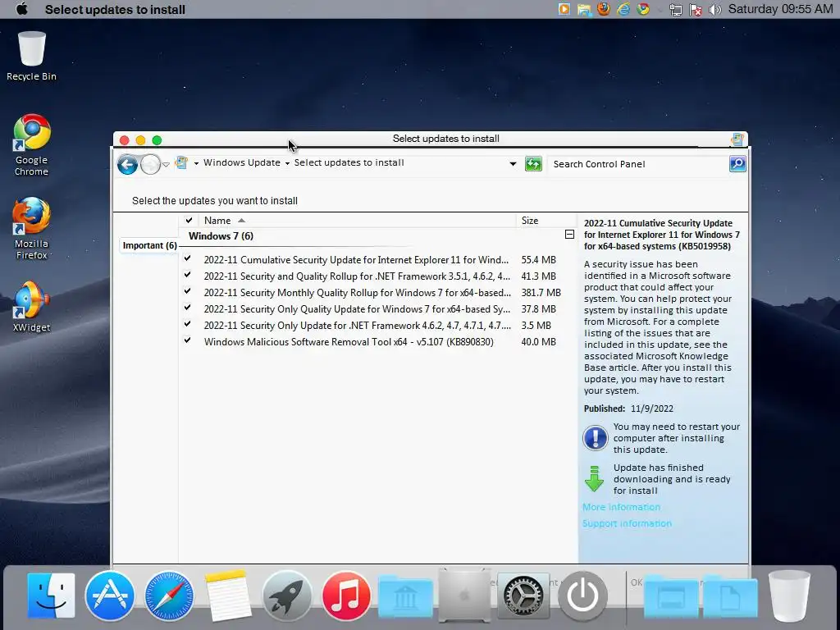Click Select updates to install breadcrumb

click(x=349, y=163)
